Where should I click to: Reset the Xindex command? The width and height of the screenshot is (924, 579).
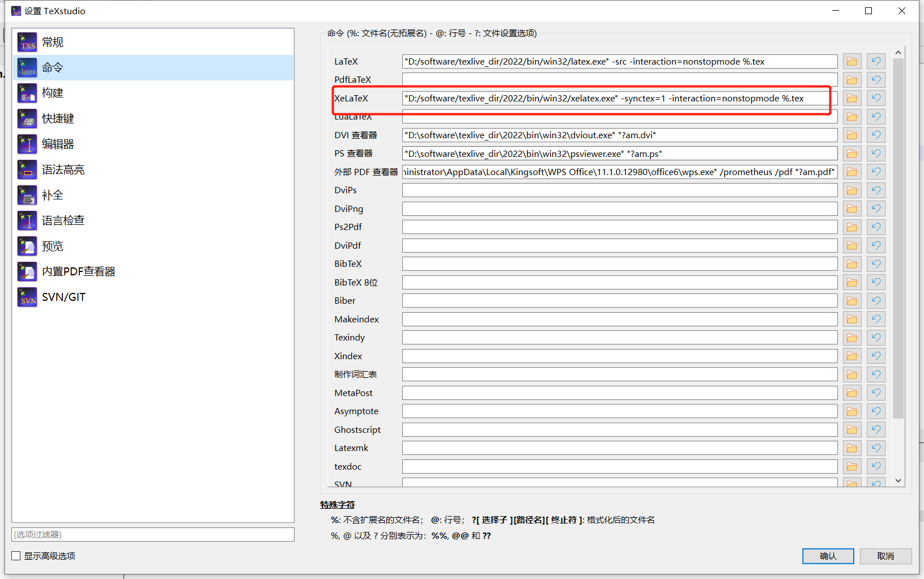pos(876,356)
